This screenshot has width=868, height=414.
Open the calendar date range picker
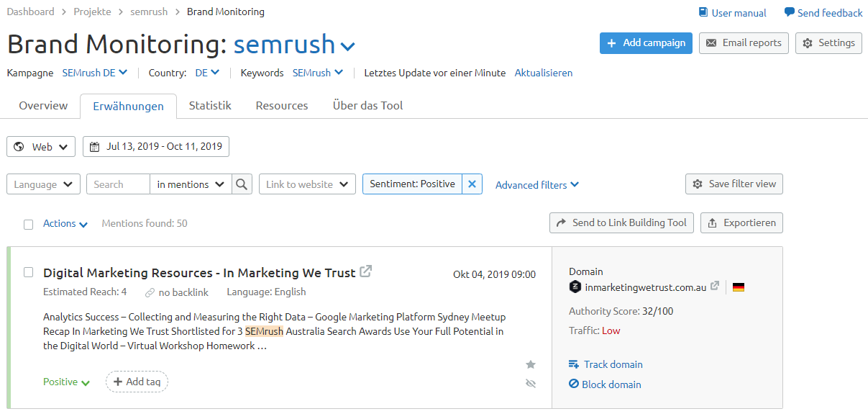tap(156, 147)
